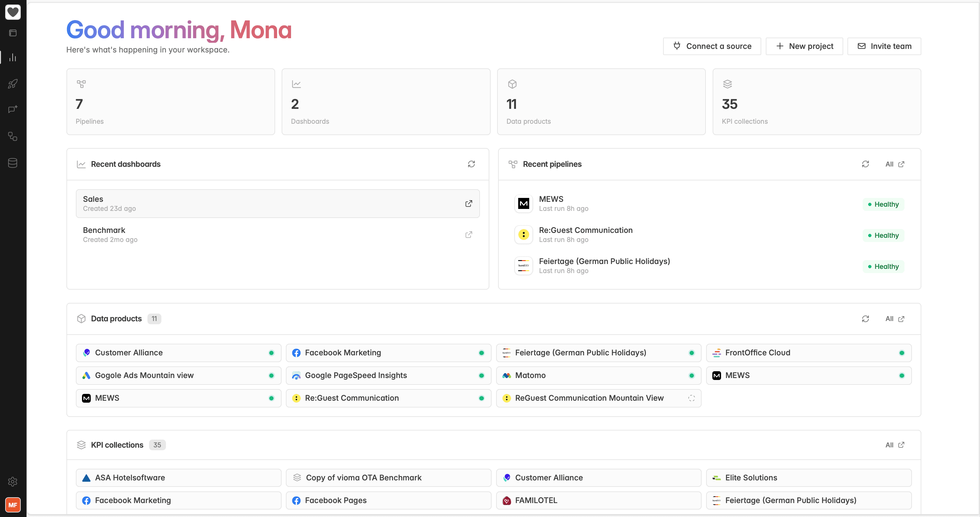Image resolution: width=980 pixels, height=517 pixels.
Task: Open All link in KPI collections
Action: [895, 445]
